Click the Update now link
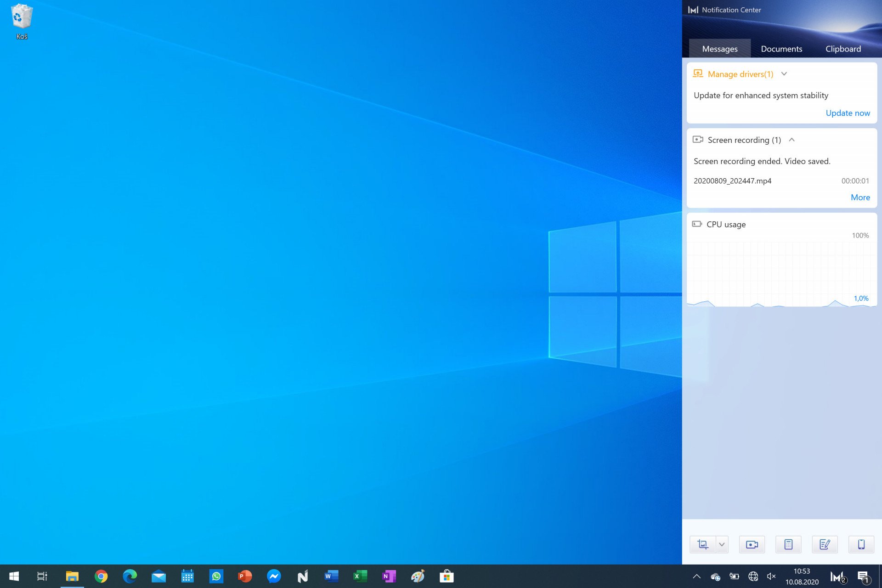The height and width of the screenshot is (588, 882). tap(848, 113)
